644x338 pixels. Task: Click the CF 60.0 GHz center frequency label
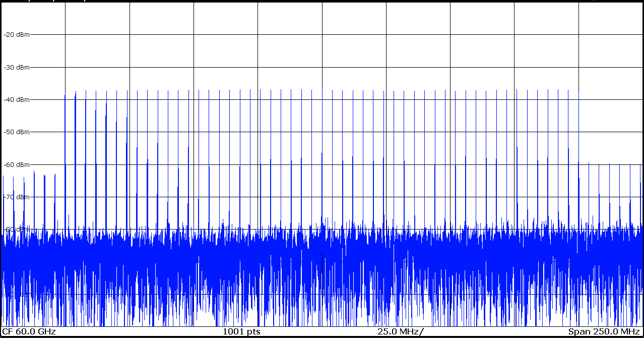(x=29, y=332)
